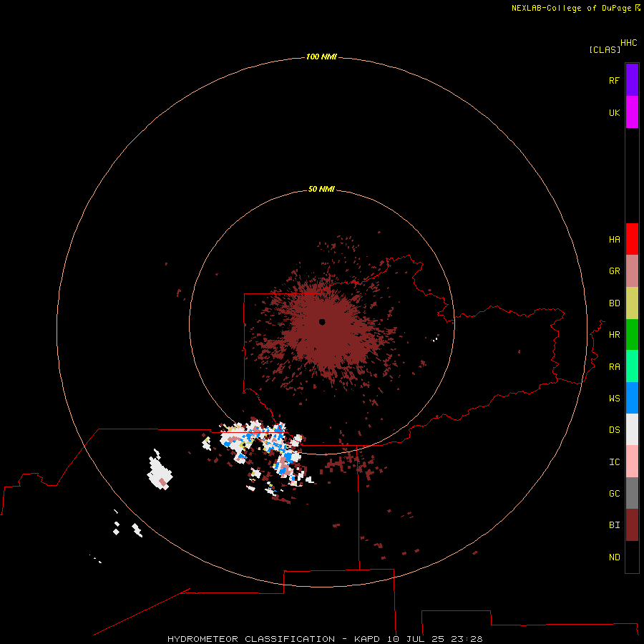Click the KAPD radar station identifier
The width and height of the screenshot is (644, 644).
click(x=367, y=639)
